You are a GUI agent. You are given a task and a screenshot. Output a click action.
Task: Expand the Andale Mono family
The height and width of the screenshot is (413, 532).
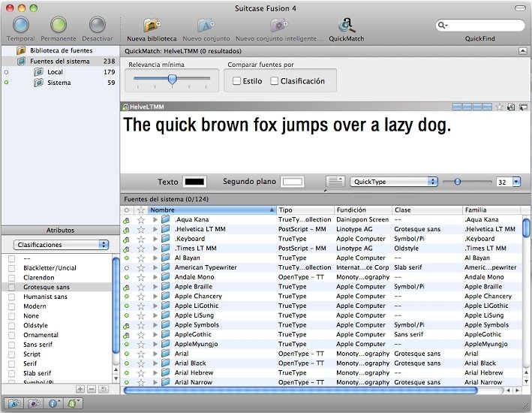(155, 277)
